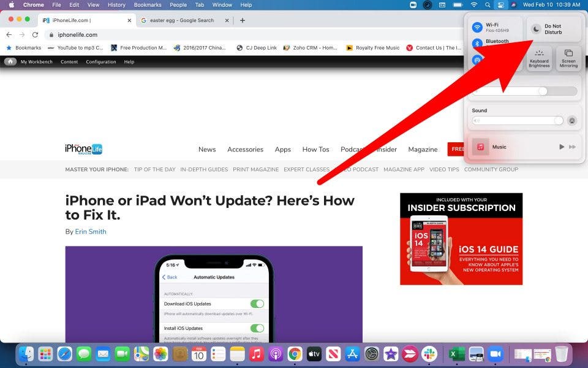Viewport: 588px width, 368px height.
Task: Click the Workbench home icon
Action: point(10,62)
